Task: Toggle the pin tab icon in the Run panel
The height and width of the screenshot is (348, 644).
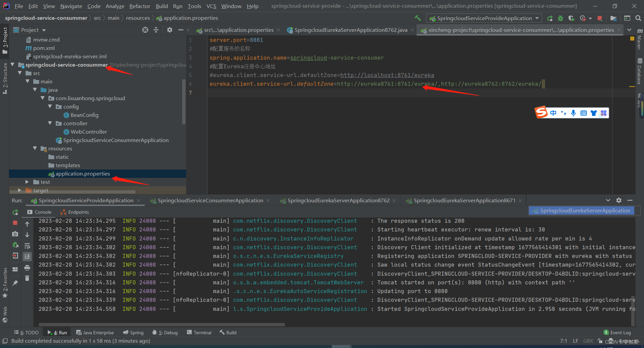Action: (x=15, y=283)
